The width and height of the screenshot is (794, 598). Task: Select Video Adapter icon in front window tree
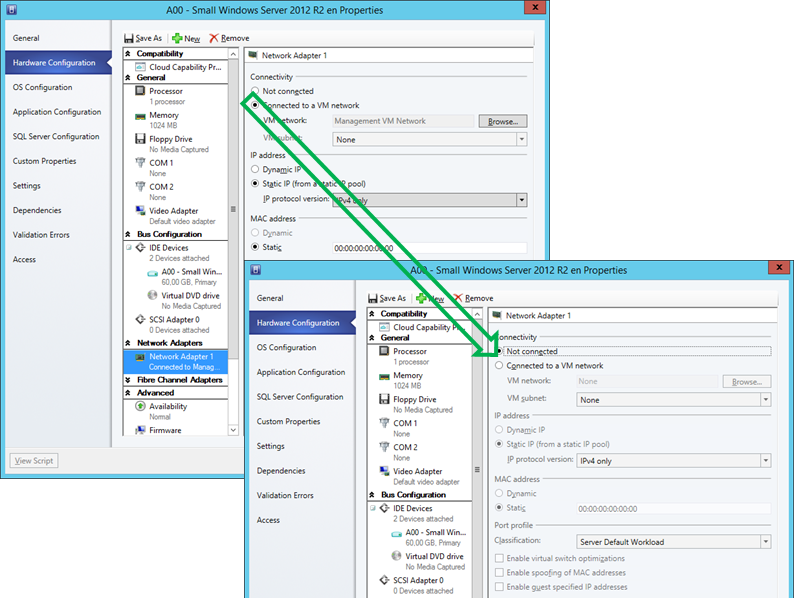tap(384, 471)
